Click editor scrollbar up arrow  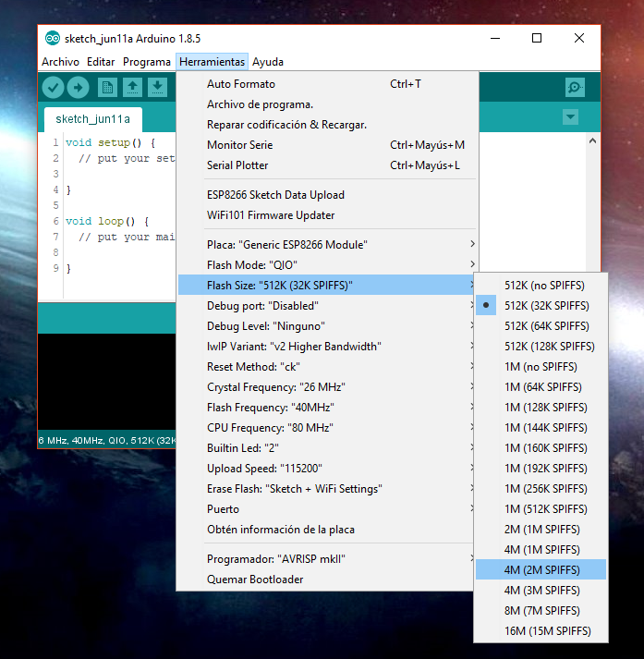click(593, 140)
